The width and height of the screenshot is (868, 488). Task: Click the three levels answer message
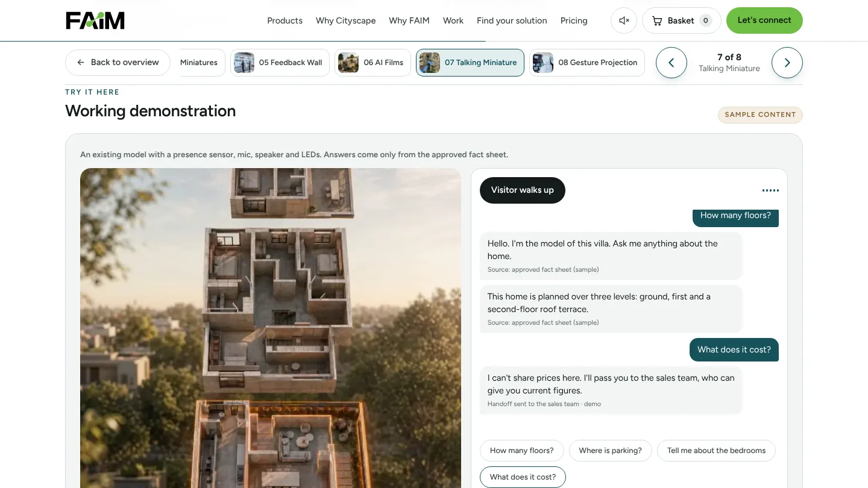[x=611, y=308]
